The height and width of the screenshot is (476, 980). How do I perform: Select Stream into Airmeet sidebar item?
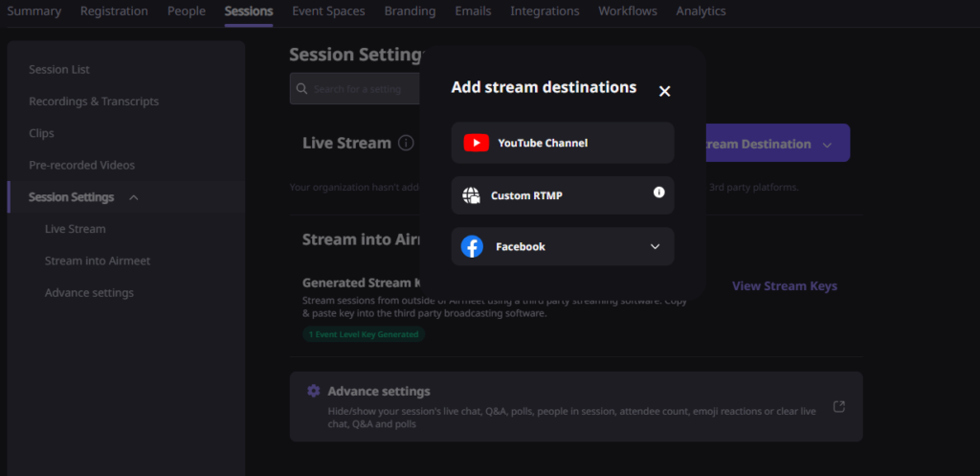tap(98, 261)
